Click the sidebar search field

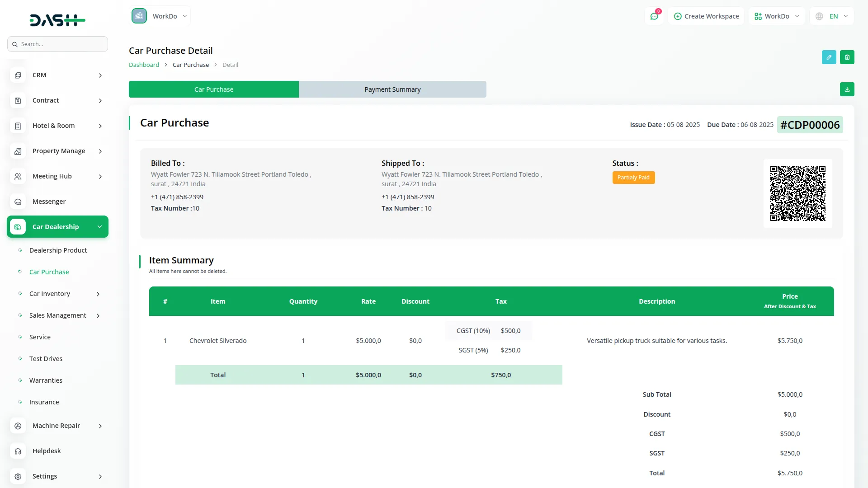(x=58, y=44)
